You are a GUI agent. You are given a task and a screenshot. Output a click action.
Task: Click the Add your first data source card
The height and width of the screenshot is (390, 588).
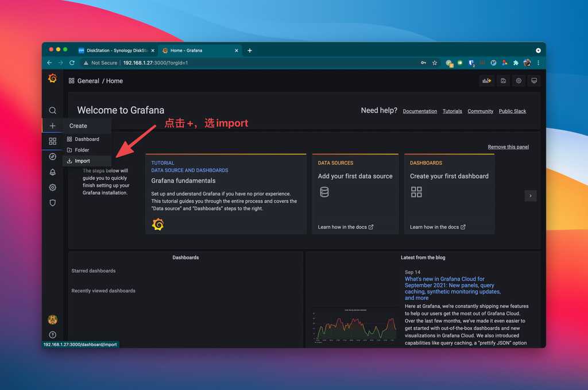point(355,194)
